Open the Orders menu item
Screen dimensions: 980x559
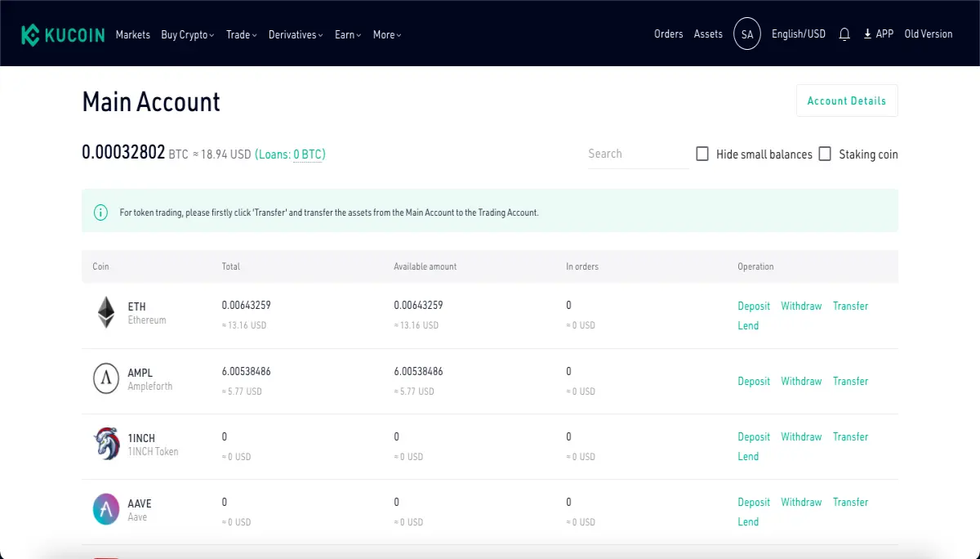(669, 34)
